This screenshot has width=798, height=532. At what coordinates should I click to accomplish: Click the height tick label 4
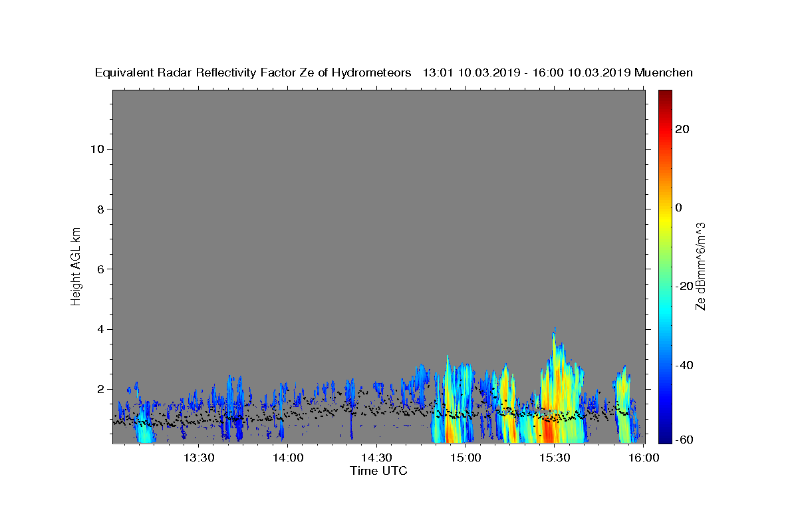click(x=100, y=329)
